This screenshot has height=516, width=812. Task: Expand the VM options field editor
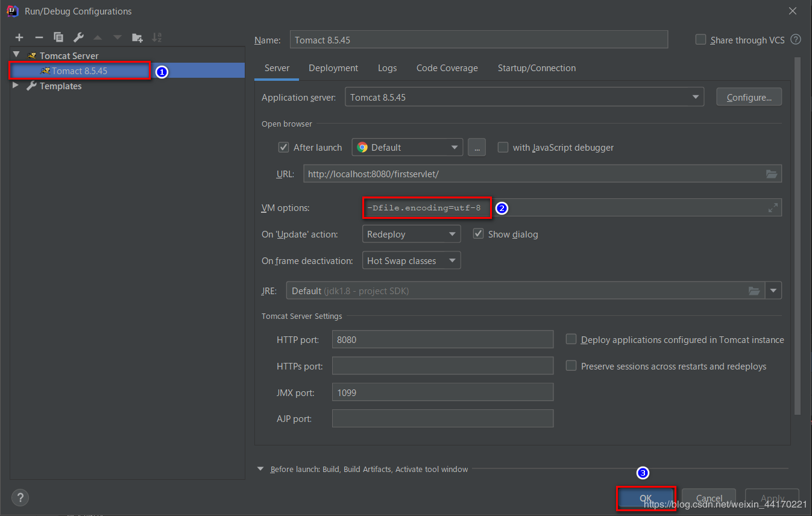click(773, 207)
